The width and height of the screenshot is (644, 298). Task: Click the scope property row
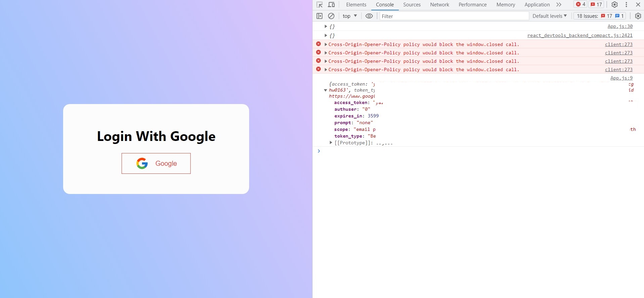point(355,129)
